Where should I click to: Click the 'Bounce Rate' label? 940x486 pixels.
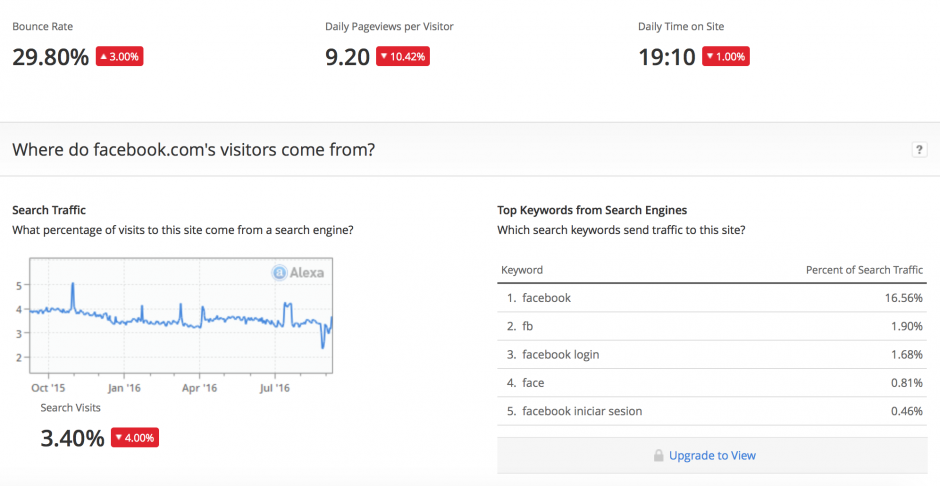click(x=43, y=26)
